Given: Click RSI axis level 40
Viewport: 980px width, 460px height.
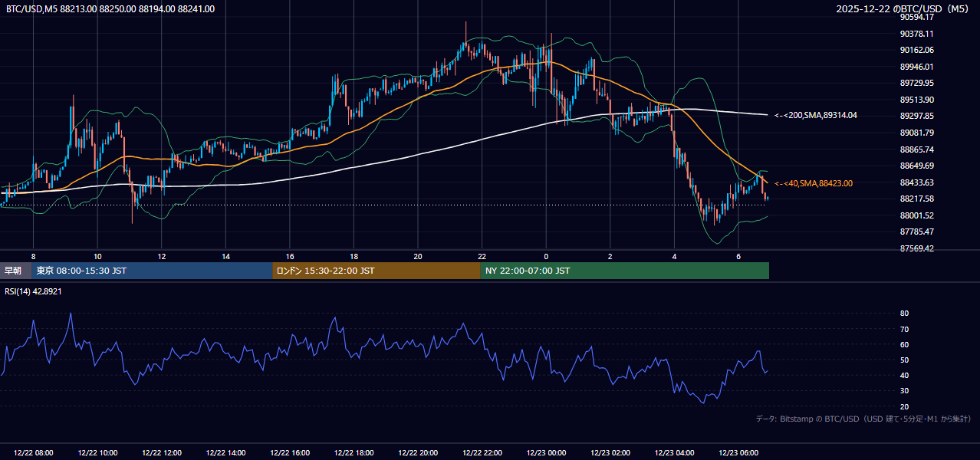Looking at the screenshot, I should click(x=904, y=375).
